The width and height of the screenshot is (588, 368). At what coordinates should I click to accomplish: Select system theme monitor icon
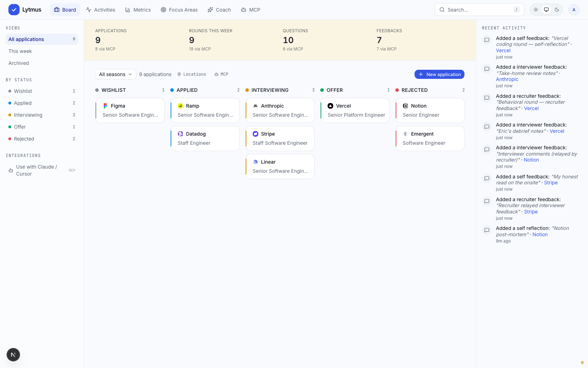pos(546,10)
